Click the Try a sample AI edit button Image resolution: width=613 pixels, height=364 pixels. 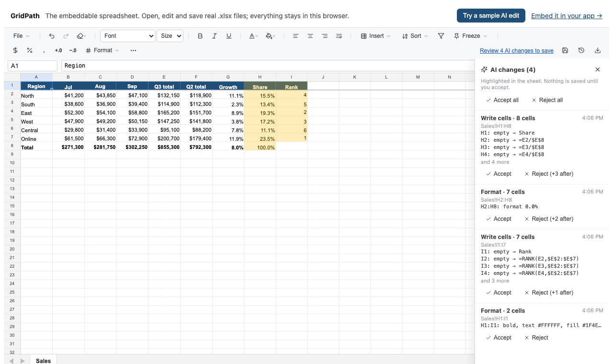[x=491, y=15]
